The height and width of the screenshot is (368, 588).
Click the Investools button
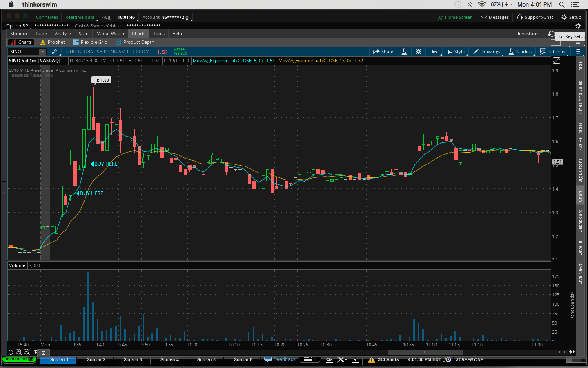[x=528, y=34]
